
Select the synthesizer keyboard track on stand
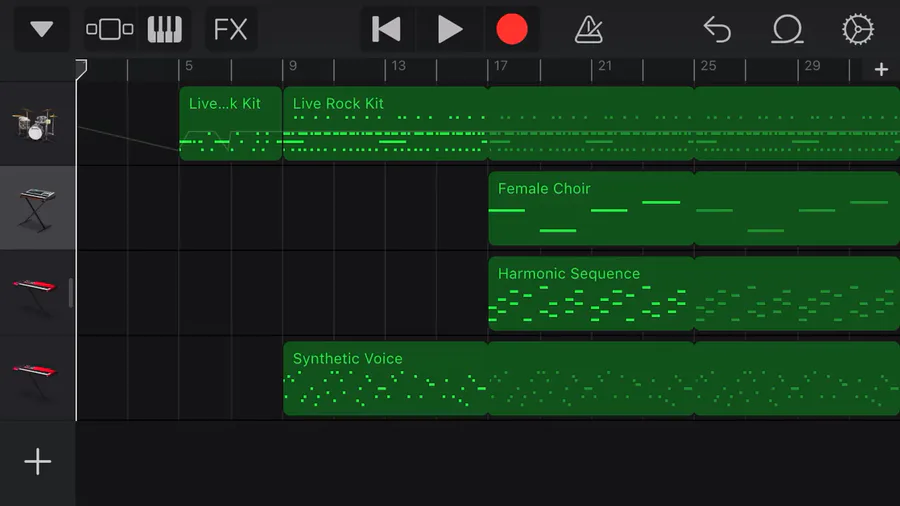point(37,208)
